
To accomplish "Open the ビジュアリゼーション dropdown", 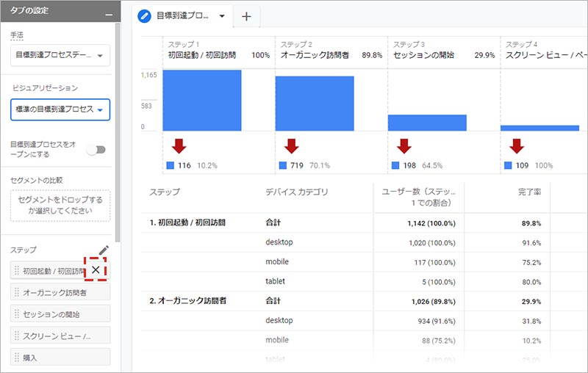I will (x=60, y=109).
